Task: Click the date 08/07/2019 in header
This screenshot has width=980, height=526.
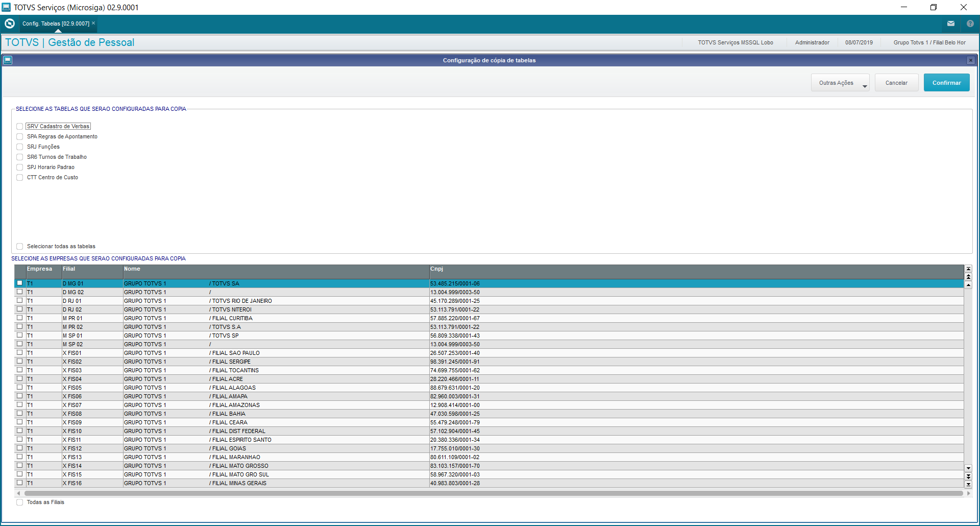Action: pyautogui.click(x=859, y=42)
